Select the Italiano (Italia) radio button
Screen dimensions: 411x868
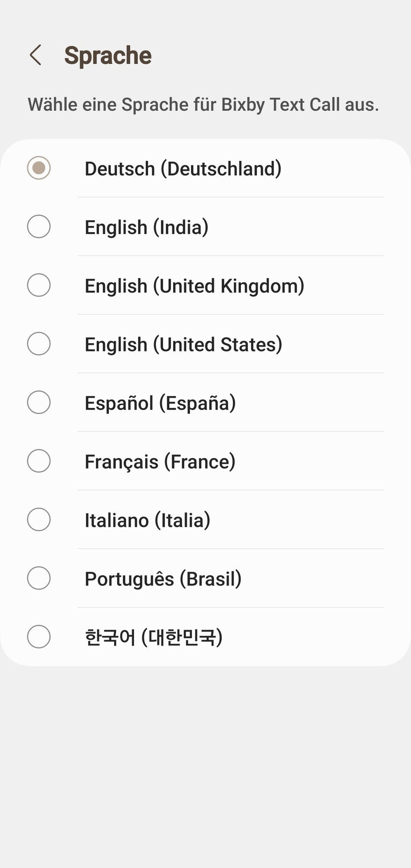point(39,519)
